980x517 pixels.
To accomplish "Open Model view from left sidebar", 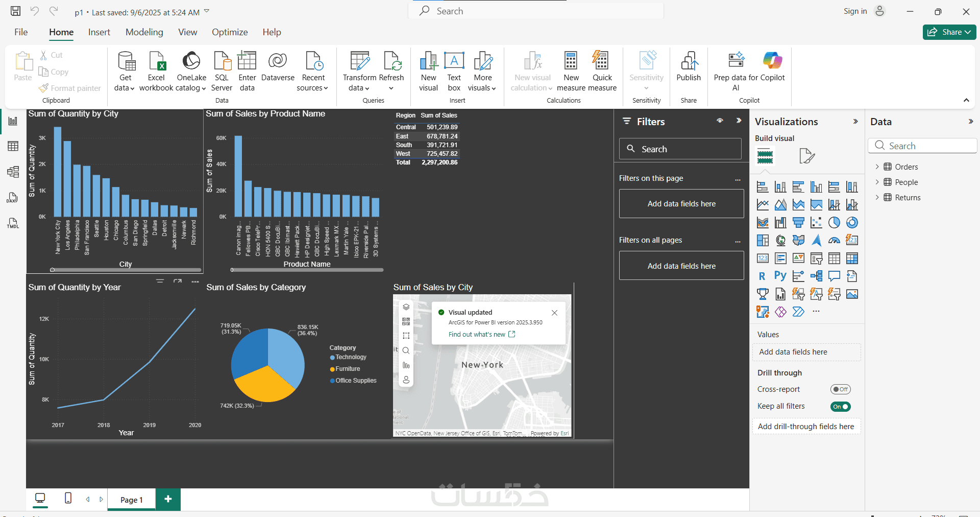I will 13,172.
